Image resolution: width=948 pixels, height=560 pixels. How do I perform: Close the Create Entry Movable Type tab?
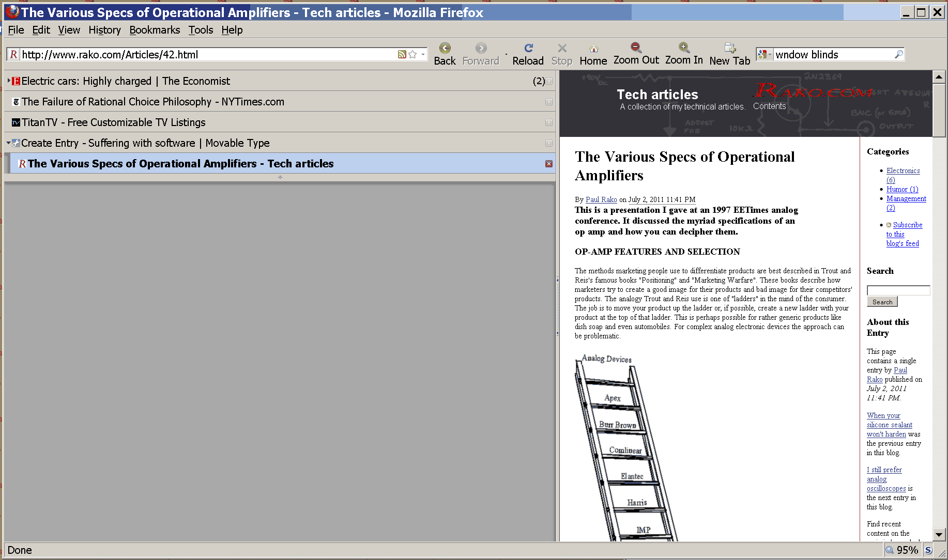(x=549, y=143)
